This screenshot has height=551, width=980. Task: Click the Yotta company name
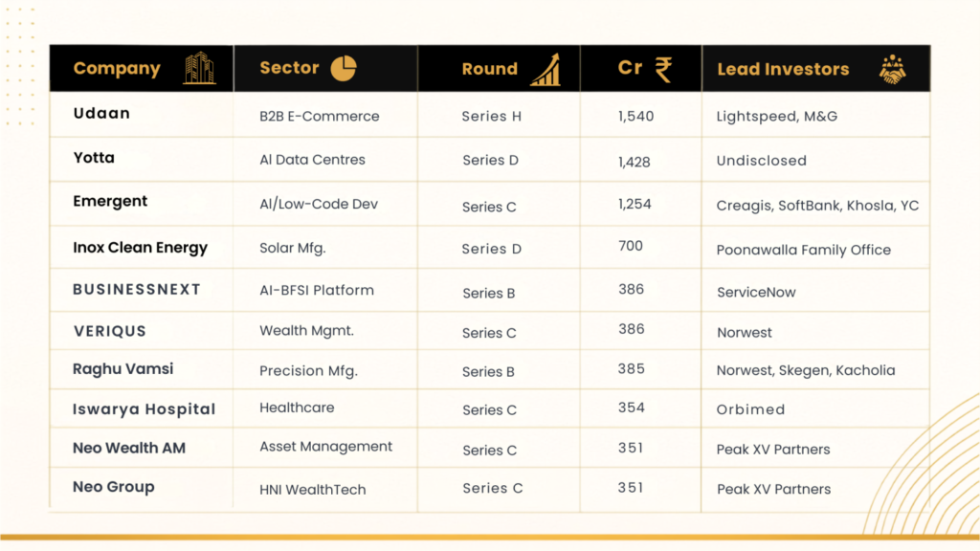[94, 158]
